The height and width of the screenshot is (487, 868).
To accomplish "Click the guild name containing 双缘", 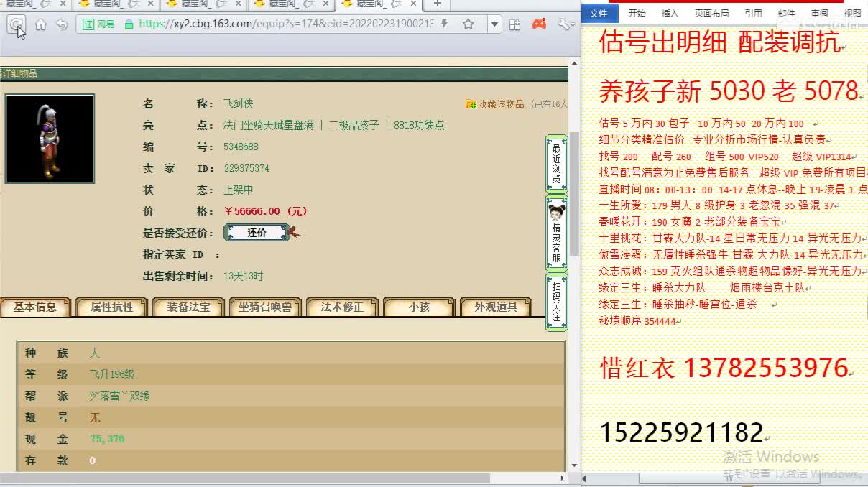I will pos(119,396).
